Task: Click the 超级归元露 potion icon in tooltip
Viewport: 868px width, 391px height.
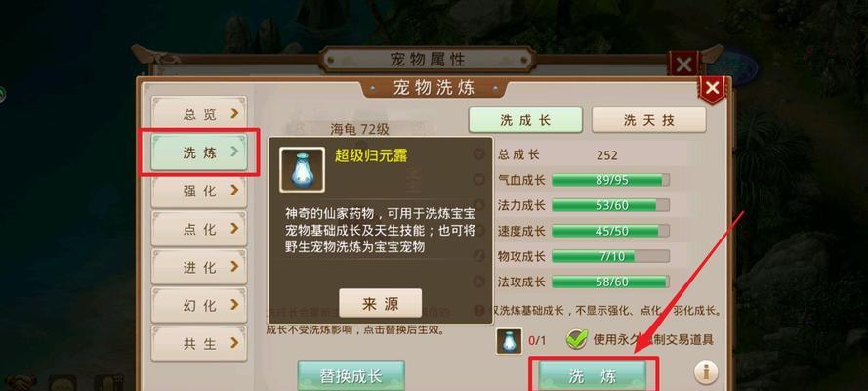Action: pos(302,169)
